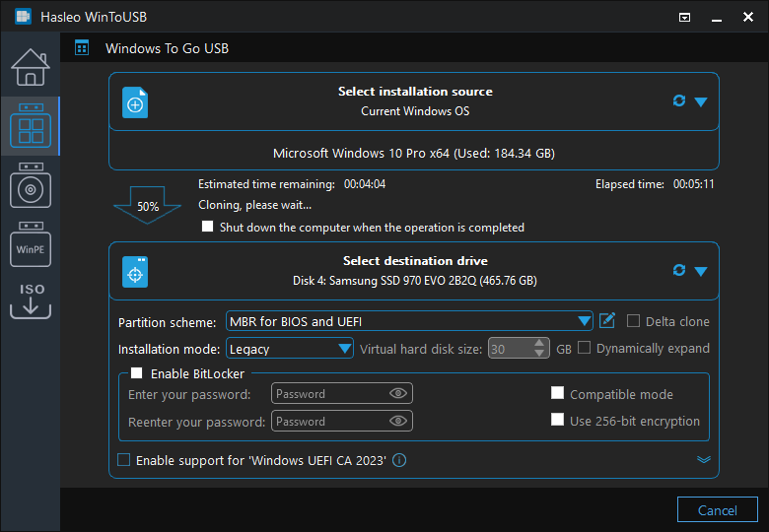Click destination drive target icon

point(135,272)
